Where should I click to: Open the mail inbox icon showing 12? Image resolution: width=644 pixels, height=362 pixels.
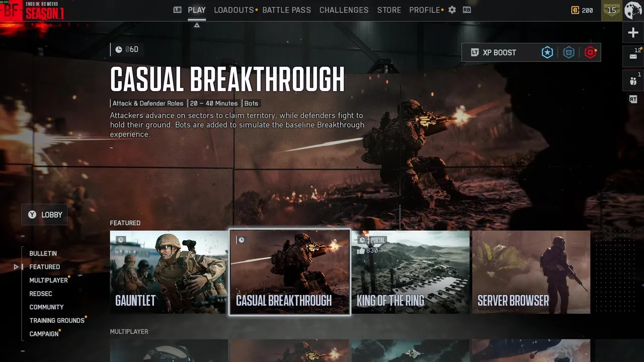pyautogui.click(x=633, y=56)
